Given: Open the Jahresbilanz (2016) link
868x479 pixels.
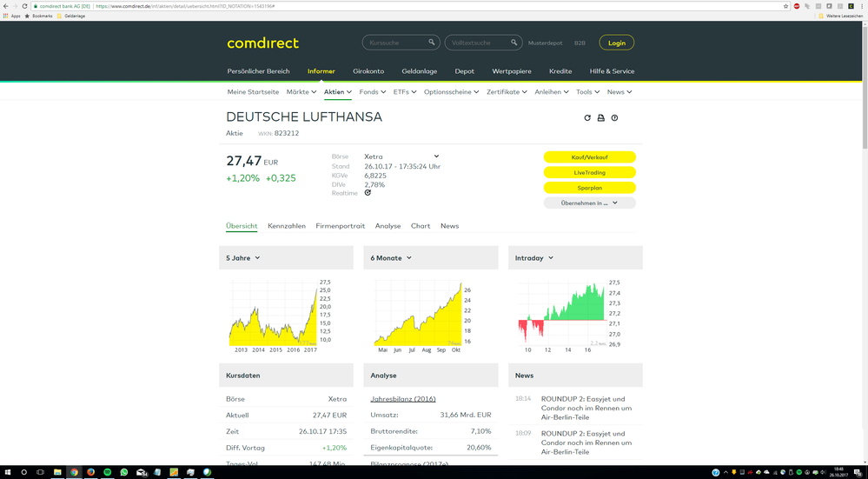Looking at the screenshot, I should [x=402, y=399].
